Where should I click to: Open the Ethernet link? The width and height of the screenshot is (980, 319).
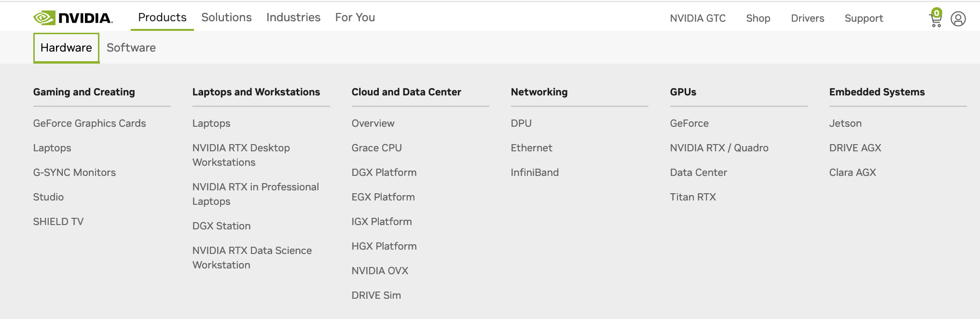[x=531, y=148]
